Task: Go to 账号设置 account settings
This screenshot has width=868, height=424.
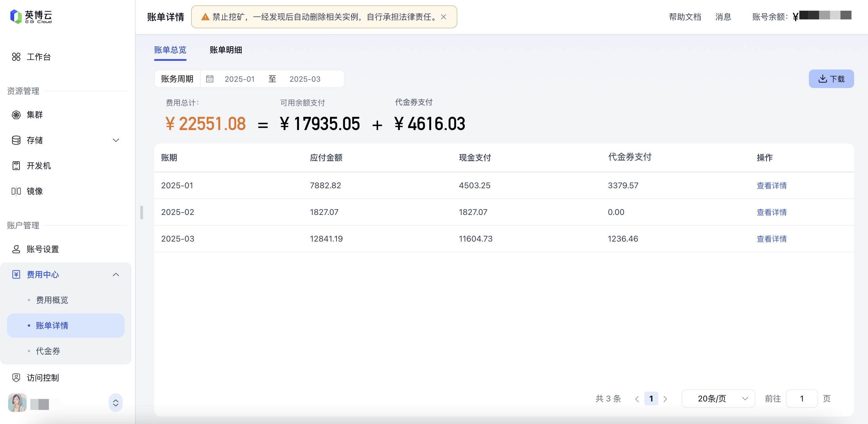Action: (x=43, y=249)
